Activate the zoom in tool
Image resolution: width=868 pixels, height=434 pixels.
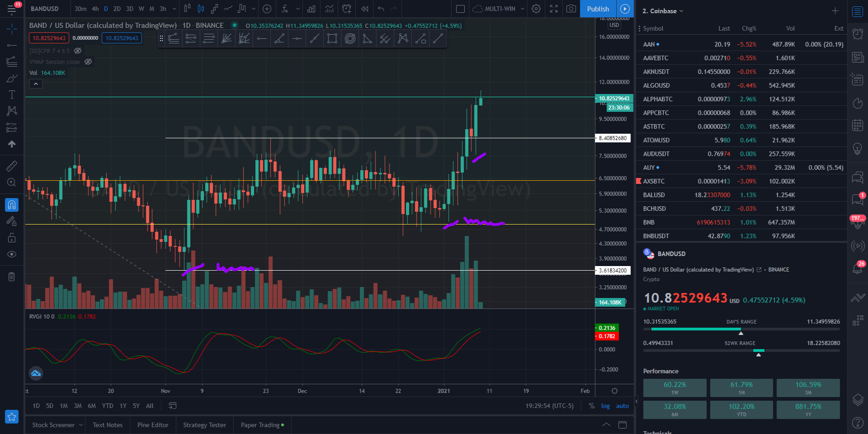point(12,183)
